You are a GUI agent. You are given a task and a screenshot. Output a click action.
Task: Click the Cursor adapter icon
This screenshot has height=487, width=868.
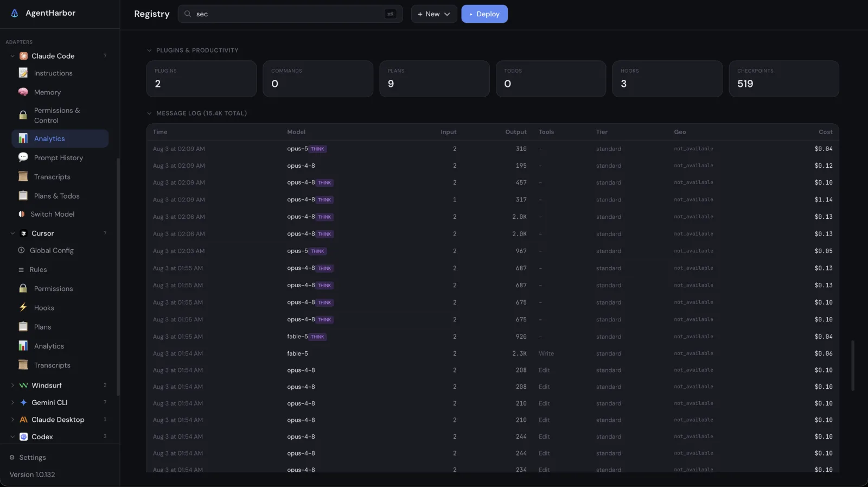pos(24,233)
